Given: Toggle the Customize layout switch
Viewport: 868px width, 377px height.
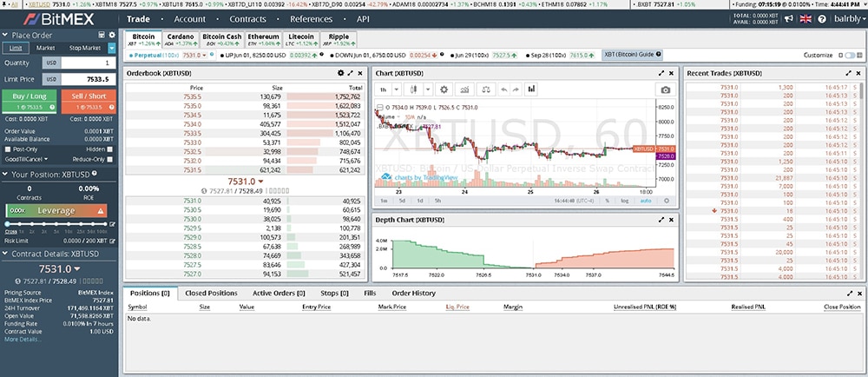Looking at the screenshot, I should [x=847, y=55].
